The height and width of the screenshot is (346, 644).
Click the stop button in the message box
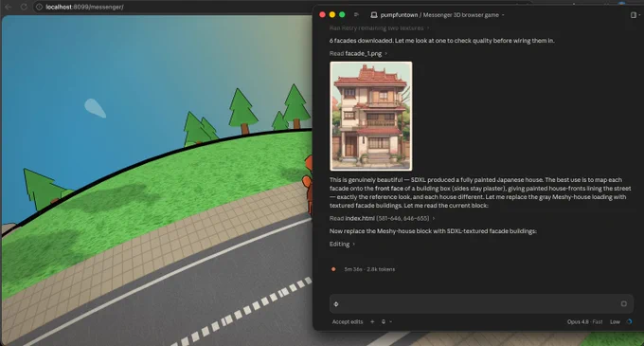[623, 303]
